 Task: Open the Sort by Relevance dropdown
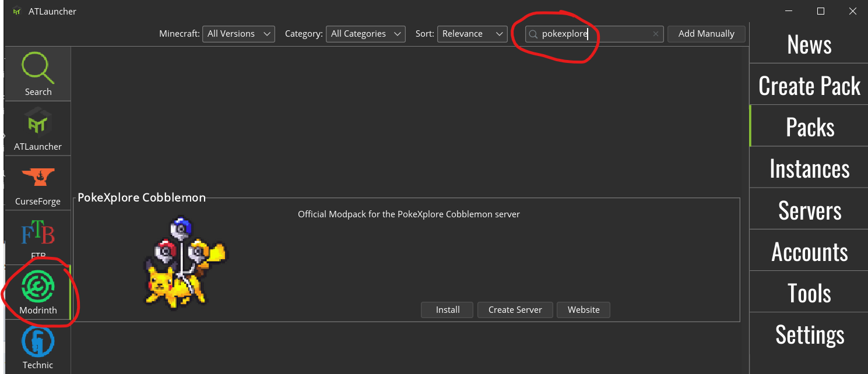pos(472,34)
